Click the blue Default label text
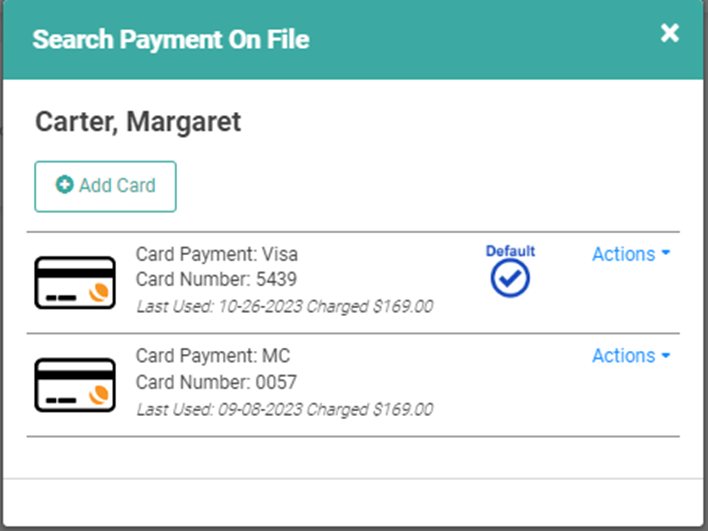The height and width of the screenshot is (531, 708). [510, 251]
